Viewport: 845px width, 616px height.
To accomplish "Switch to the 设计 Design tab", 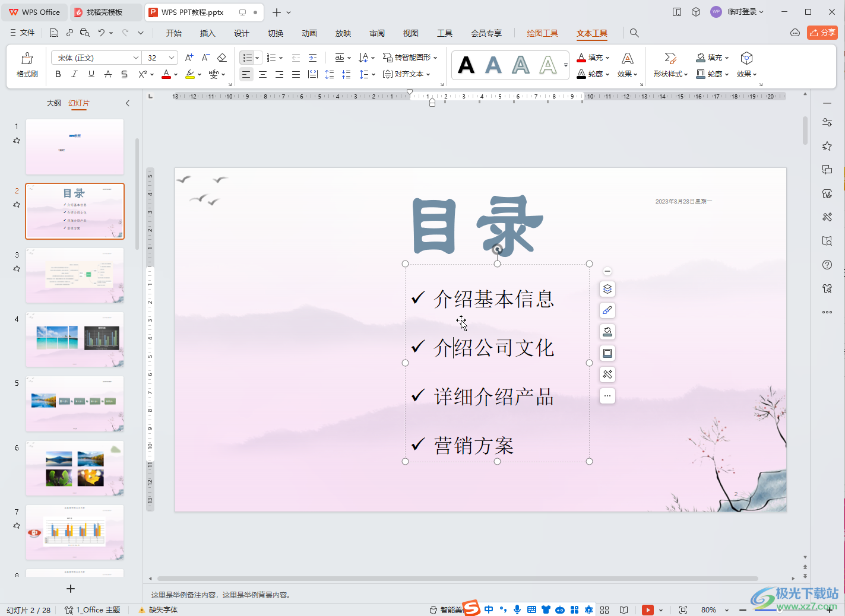I will [x=242, y=33].
